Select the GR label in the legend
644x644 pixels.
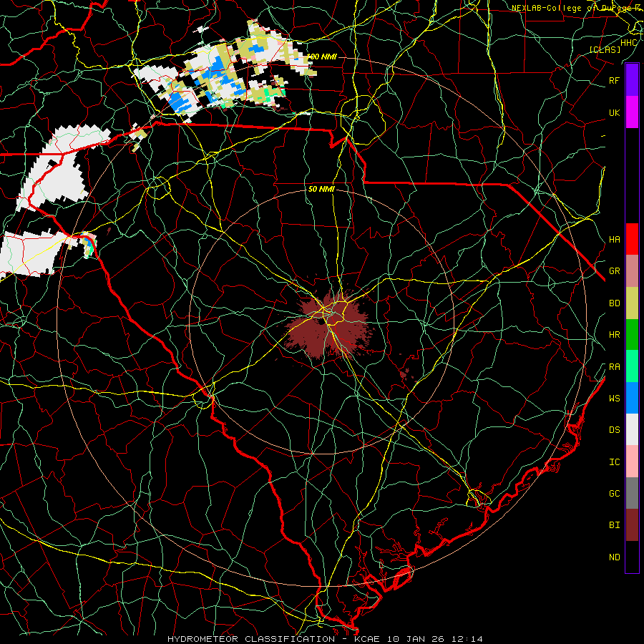point(614,271)
